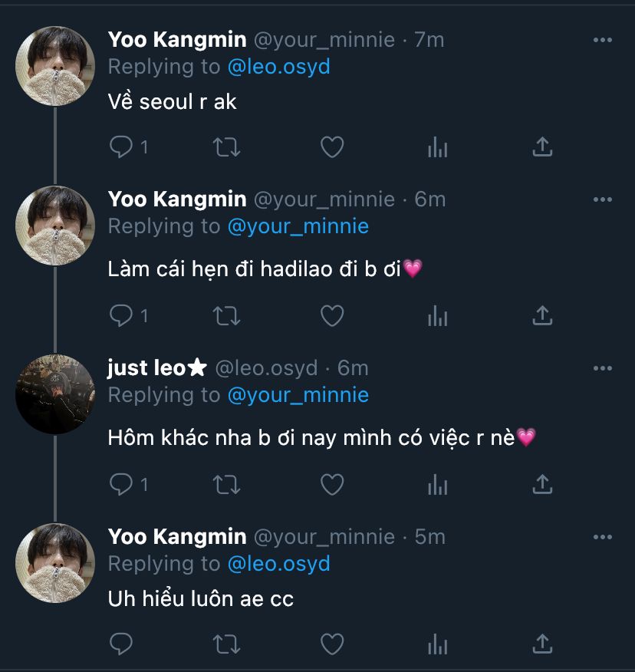635x672 pixels.
Task: Click the @your_minnie link in just leo's reply
Action: click(298, 395)
